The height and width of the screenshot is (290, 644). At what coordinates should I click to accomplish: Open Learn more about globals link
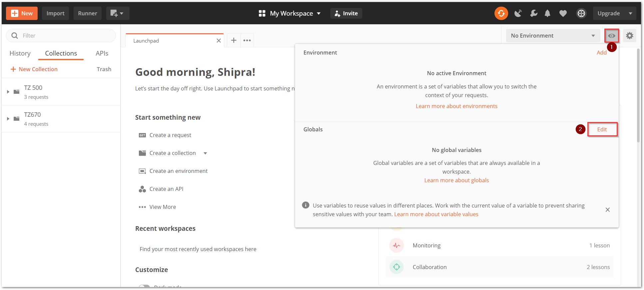click(457, 180)
